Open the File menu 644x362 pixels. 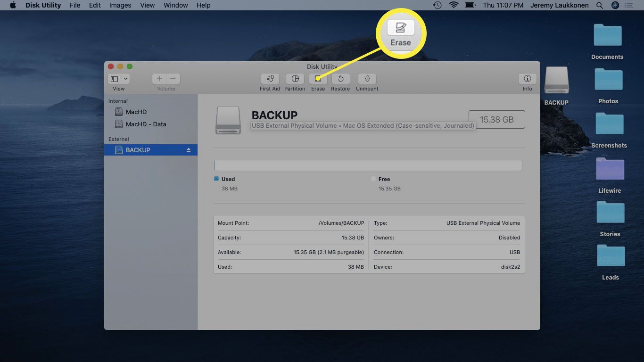coord(74,5)
